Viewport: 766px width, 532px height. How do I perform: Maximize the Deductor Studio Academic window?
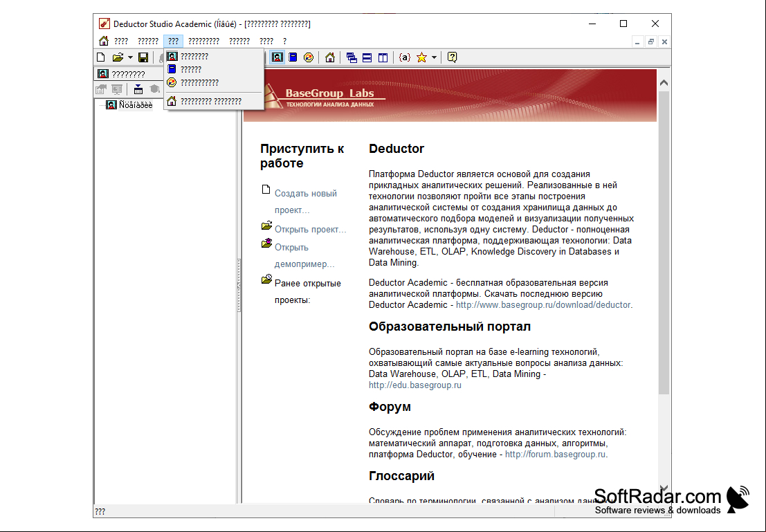(623, 24)
